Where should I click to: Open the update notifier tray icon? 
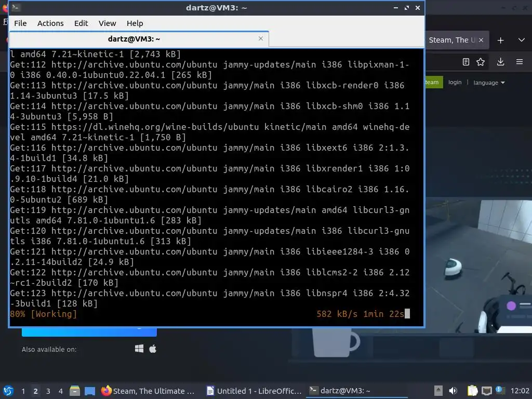(x=500, y=390)
